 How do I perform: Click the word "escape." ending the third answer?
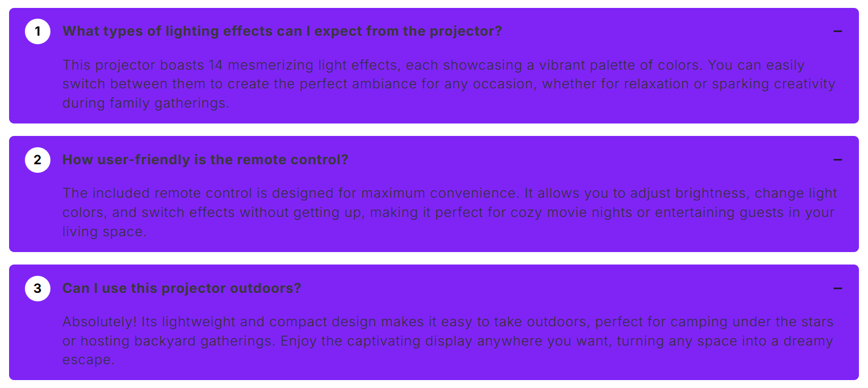88,360
